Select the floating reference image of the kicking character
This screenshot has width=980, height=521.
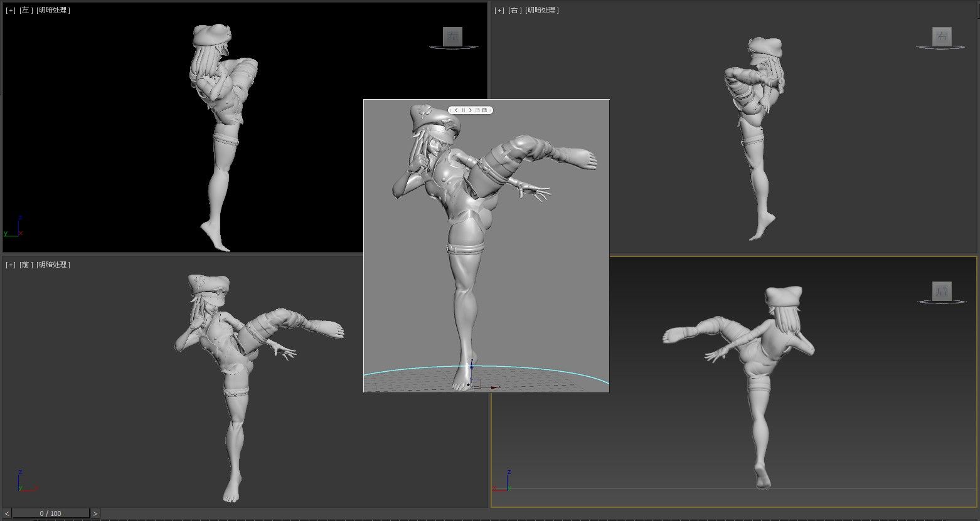[486, 246]
